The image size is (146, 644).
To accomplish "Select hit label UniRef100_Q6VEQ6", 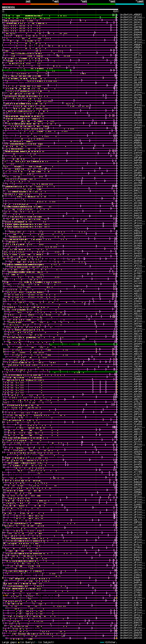I will coord(131,261).
